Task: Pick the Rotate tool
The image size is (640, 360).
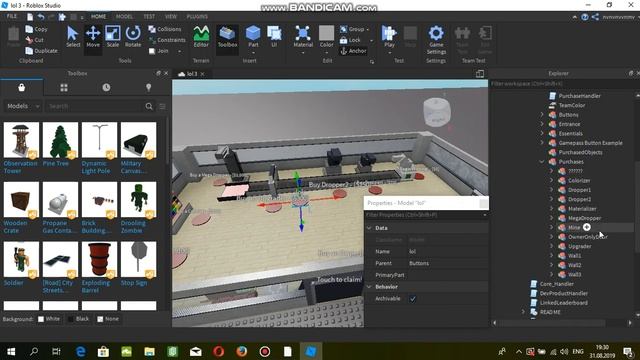Action: (133, 37)
